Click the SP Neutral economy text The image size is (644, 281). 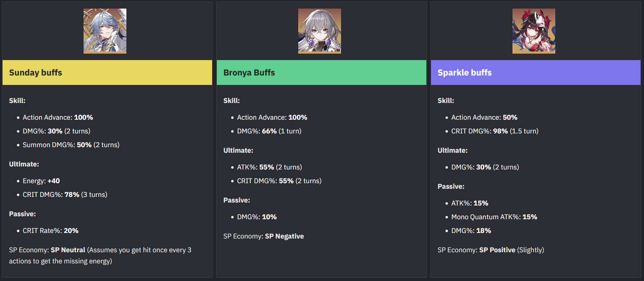[68, 250]
